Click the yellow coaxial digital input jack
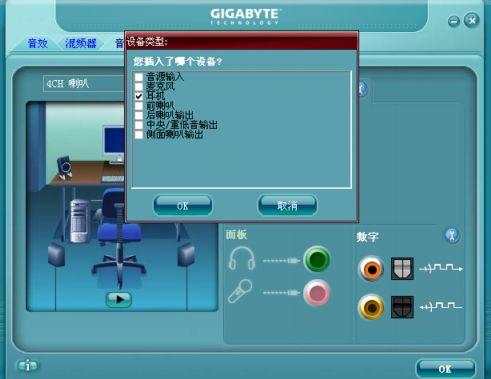Screen dimensions: 491x379 pos(371,307)
